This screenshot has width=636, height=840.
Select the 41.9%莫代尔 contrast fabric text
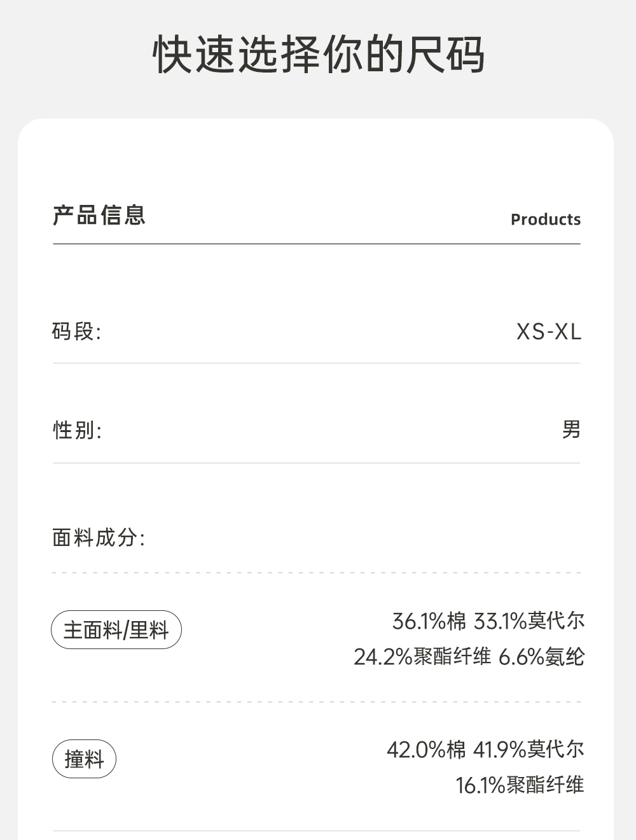528,750
